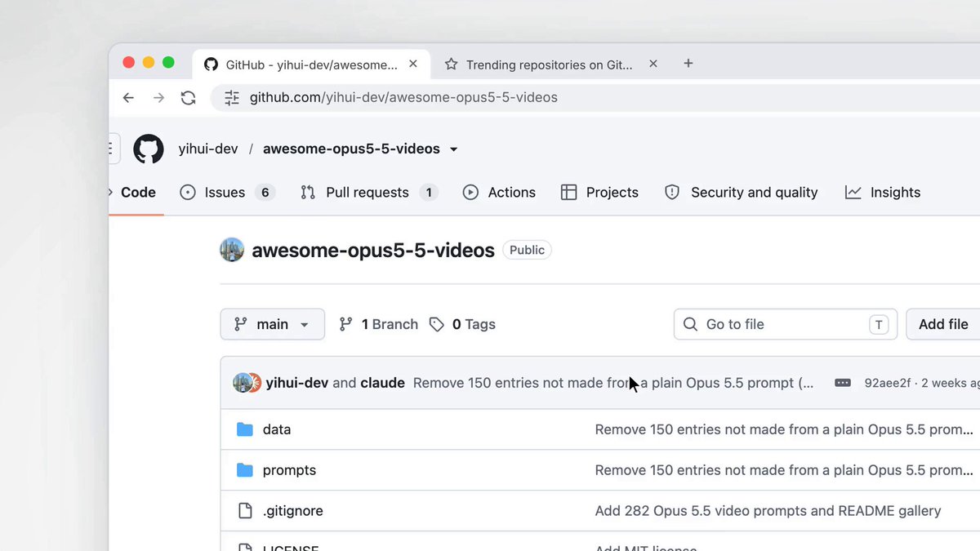
Task: Click the pull requests count badge 1
Action: tap(429, 193)
